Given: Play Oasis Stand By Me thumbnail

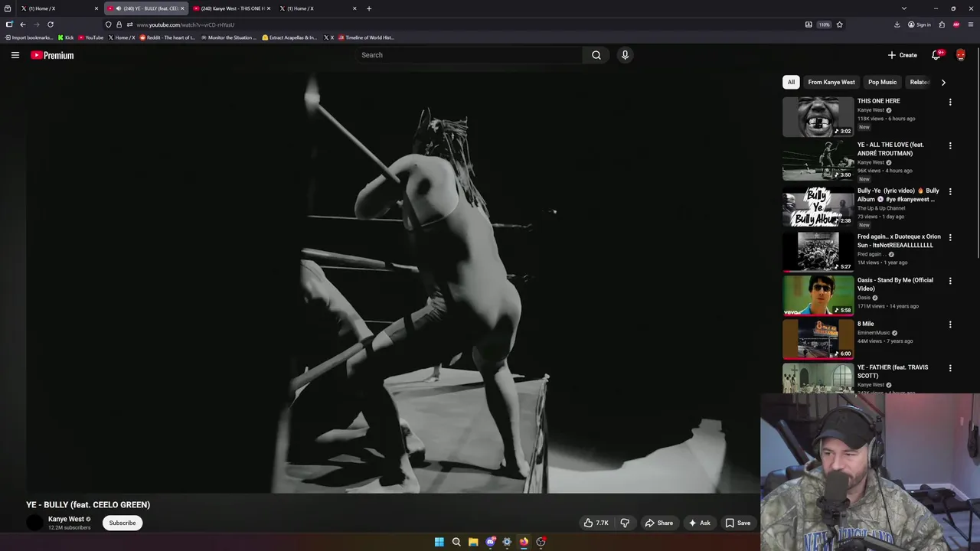Looking at the screenshot, I should [x=818, y=295].
